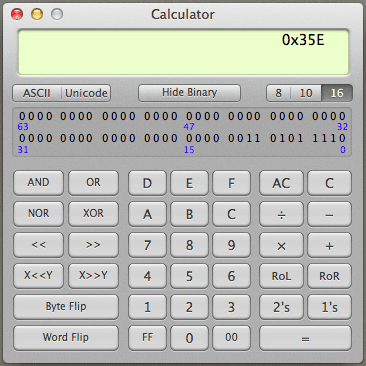
Task: Click the RoL rotate left button
Action: pos(281,276)
